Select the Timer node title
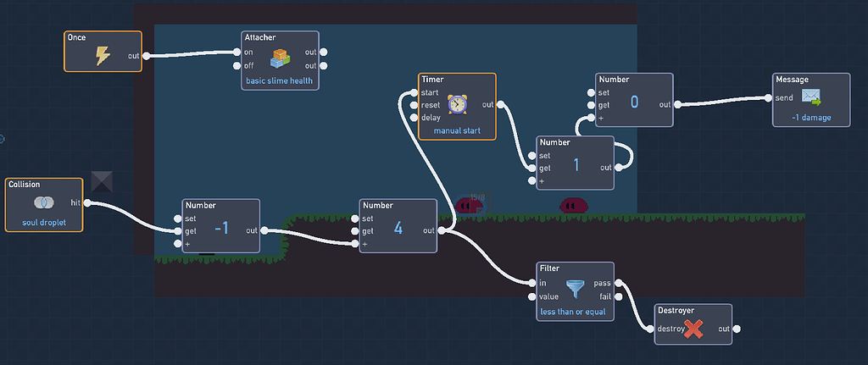Screen dimensions: 868x365 pyautogui.click(x=431, y=80)
